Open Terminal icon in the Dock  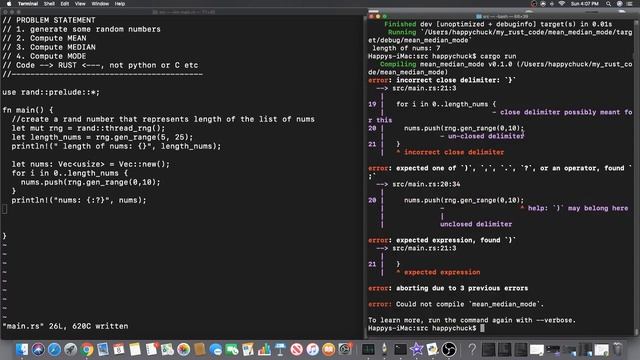(400, 349)
